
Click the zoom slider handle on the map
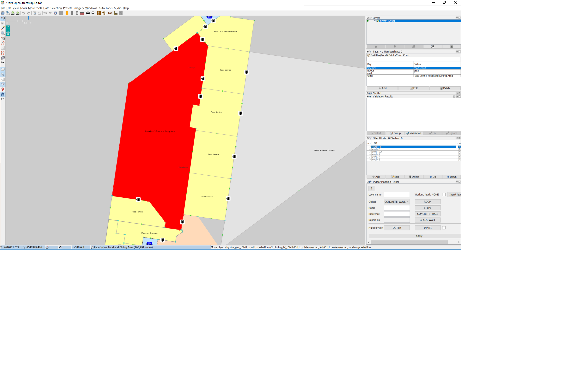click(x=28, y=18)
